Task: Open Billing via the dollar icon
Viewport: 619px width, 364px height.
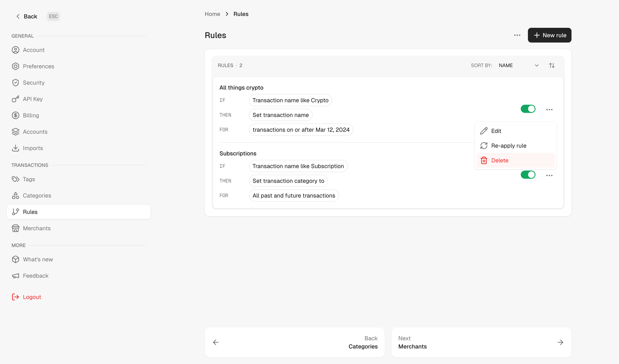Action: [16, 115]
